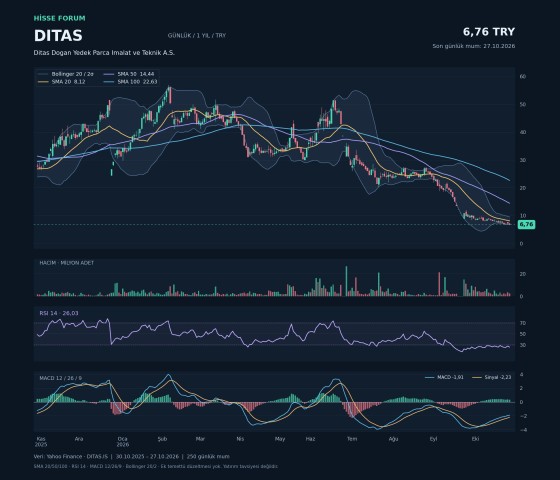Select Bollinger 20 / 2σ legend entry

(x=66, y=74)
